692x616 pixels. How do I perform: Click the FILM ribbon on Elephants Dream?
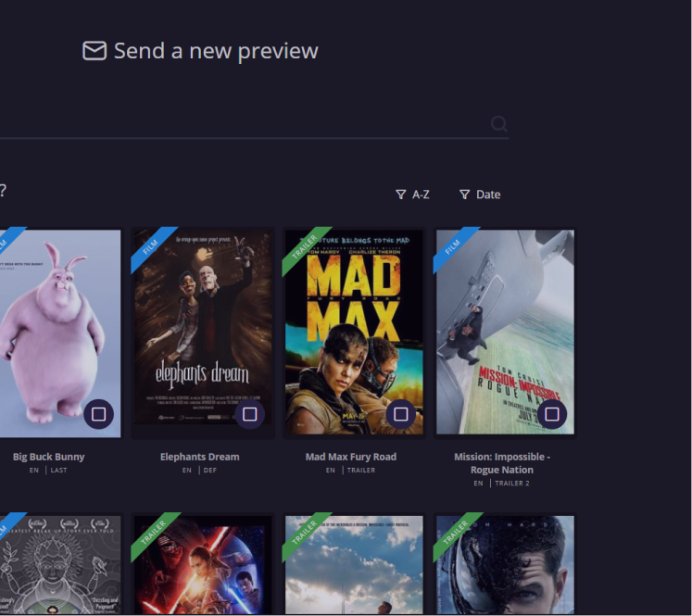(152, 248)
